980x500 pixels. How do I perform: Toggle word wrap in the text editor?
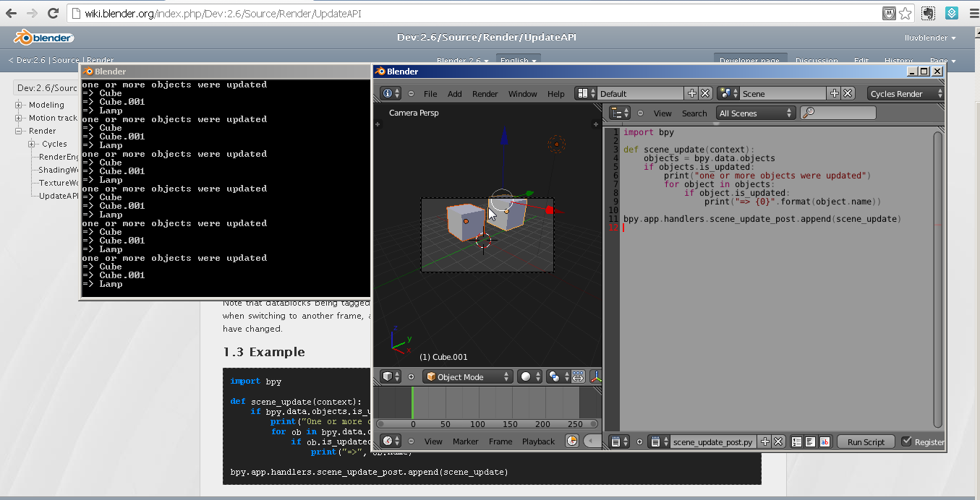click(810, 441)
